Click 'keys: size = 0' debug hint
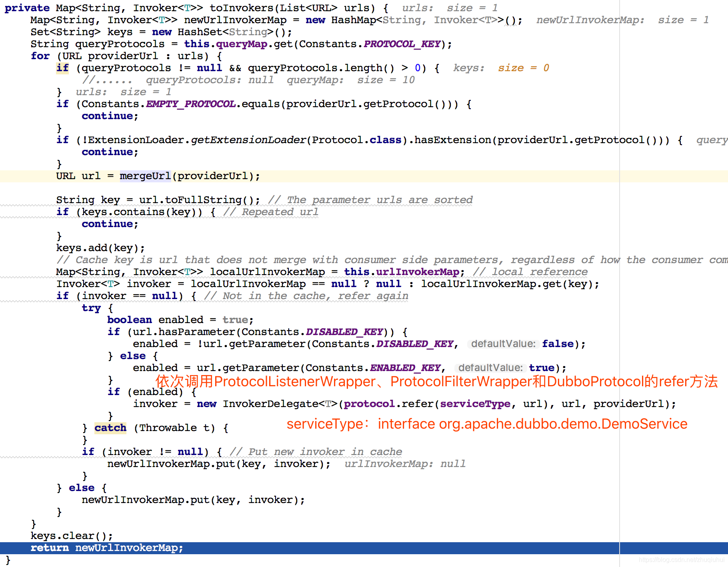Image resolution: width=728 pixels, height=567 pixels. coord(501,68)
